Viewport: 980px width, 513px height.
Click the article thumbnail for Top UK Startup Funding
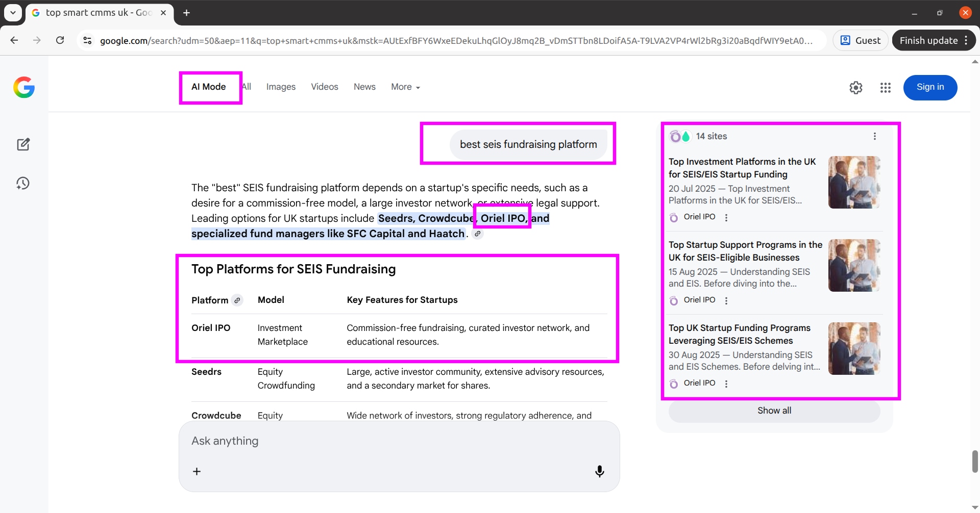tap(854, 348)
